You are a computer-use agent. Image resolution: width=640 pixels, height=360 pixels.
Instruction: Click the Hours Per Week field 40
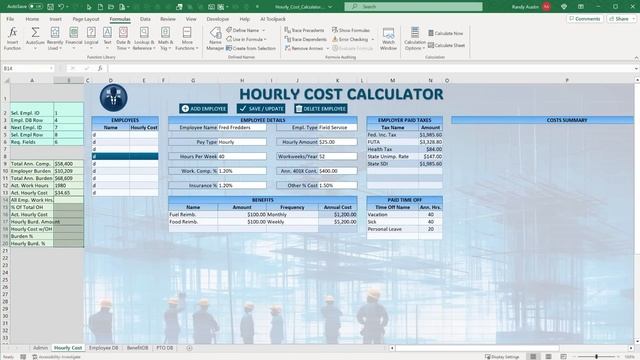242,156
